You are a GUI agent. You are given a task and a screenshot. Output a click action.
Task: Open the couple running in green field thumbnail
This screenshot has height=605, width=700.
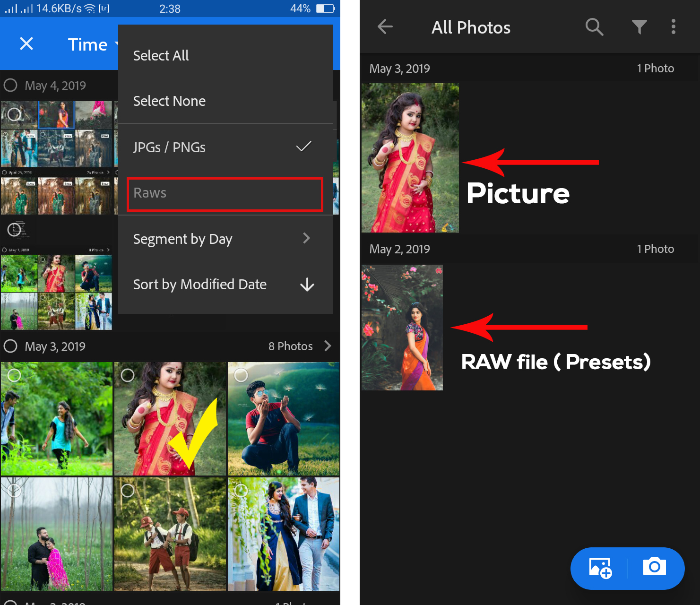point(57,419)
